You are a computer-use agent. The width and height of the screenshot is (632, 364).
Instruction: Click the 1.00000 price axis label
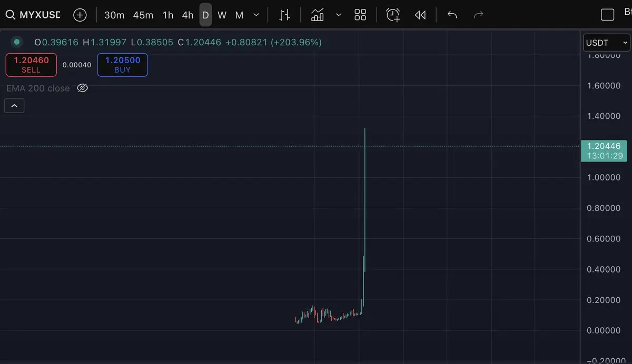pos(604,178)
